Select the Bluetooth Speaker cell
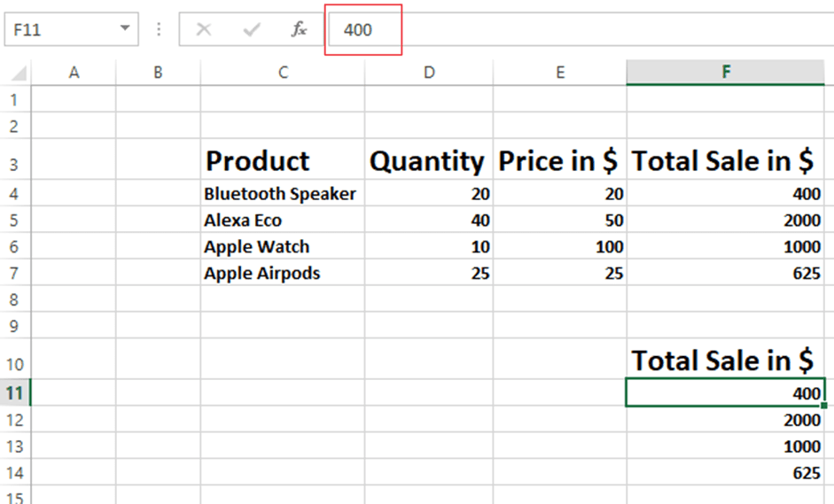834x504 pixels. coord(282,194)
